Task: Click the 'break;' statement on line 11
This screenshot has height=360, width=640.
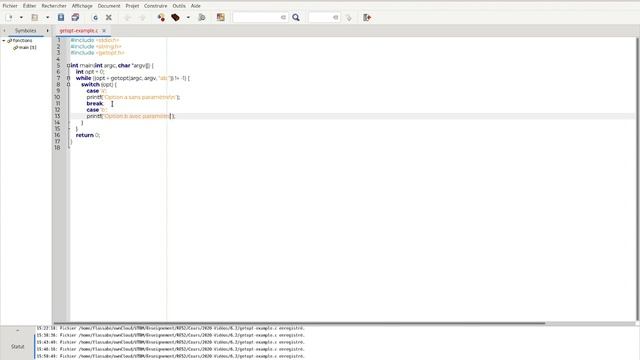Action: [95, 104]
